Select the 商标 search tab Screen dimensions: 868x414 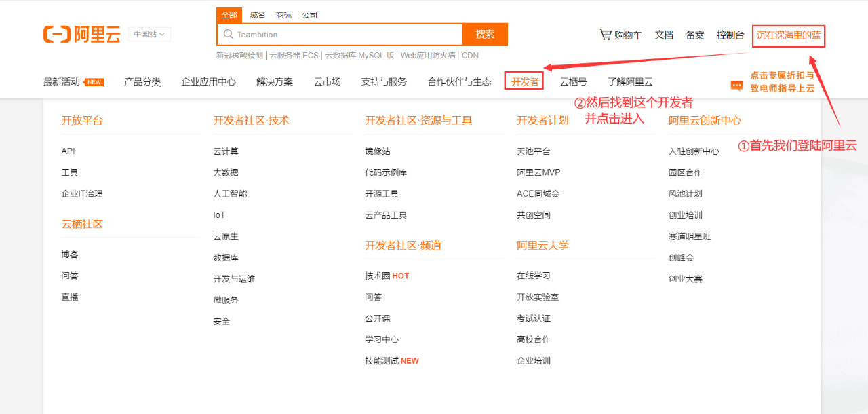coord(283,15)
